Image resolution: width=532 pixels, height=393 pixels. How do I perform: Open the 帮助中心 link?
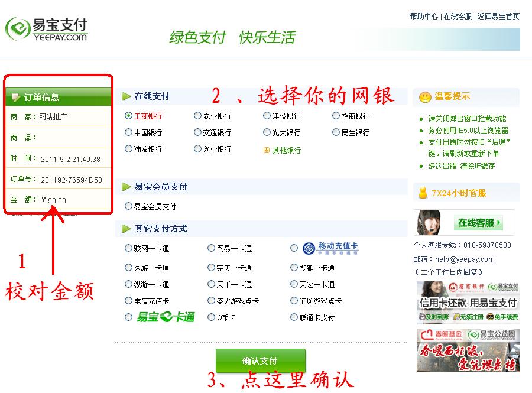[424, 17]
